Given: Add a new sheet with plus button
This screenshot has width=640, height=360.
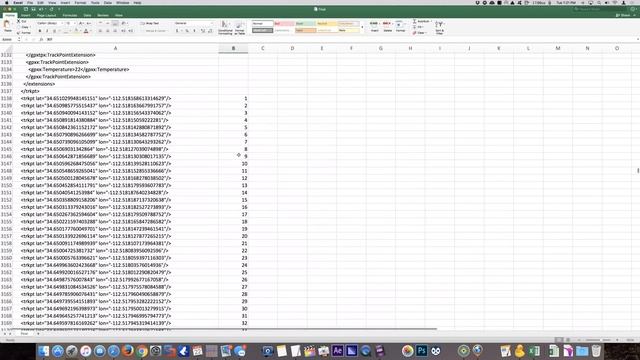Looking at the screenshot, I should [38, 334].
